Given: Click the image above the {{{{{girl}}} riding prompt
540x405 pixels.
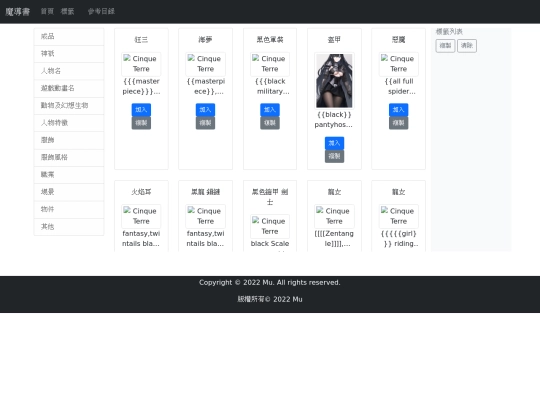Looking at the screenshot, I should pyautogui.click(x=398, y=216).
